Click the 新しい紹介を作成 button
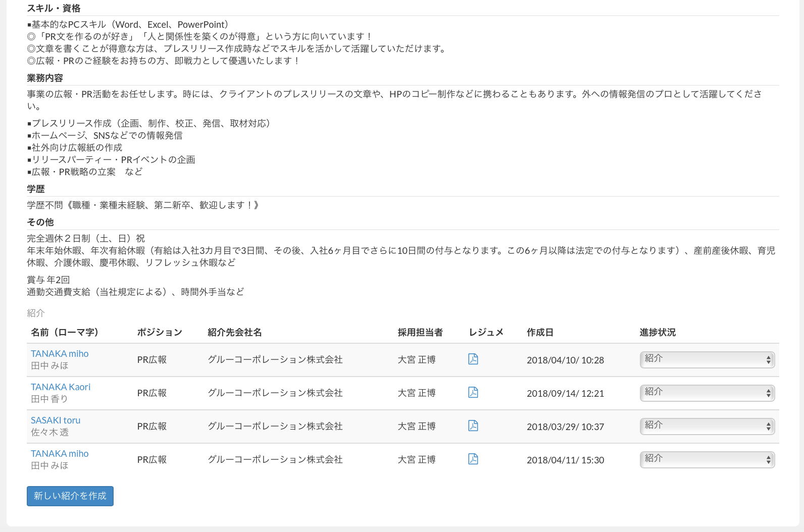 click(x=70, y=496)
